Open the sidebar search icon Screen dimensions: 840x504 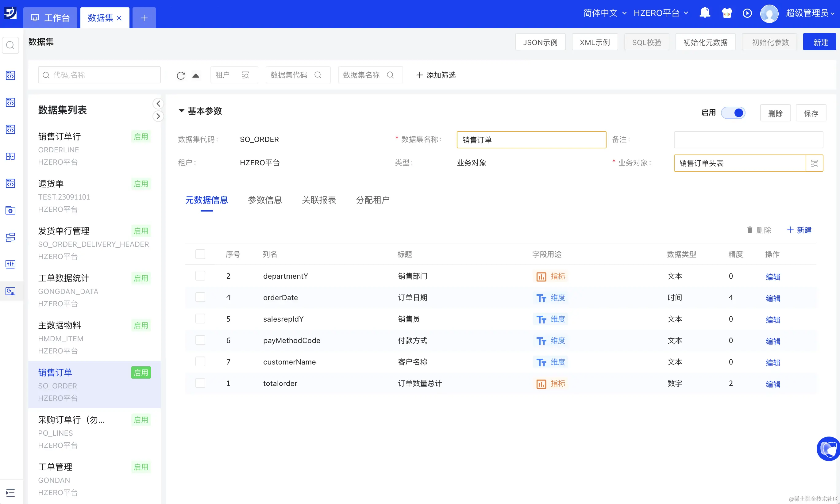pyautogui.click(x=10, y=45)
